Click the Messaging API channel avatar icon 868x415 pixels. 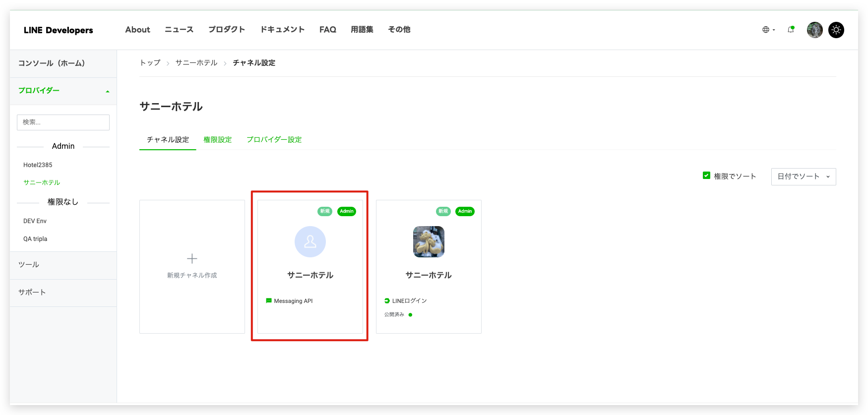click(310, 241)
